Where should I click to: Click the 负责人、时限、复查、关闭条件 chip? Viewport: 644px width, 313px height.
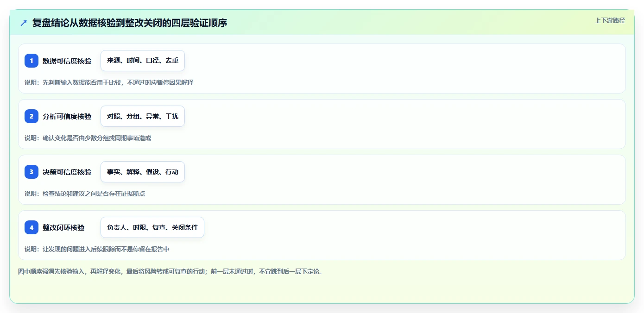tap(152, 227)
